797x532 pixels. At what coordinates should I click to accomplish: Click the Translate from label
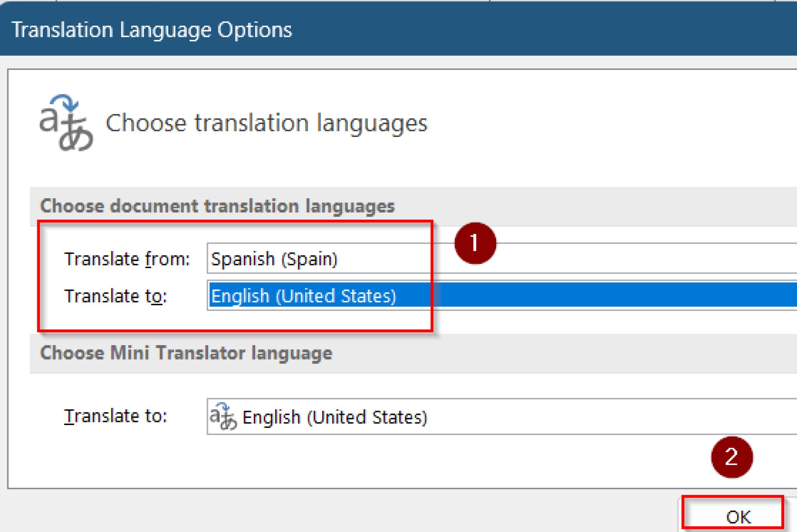coord(128,258)
